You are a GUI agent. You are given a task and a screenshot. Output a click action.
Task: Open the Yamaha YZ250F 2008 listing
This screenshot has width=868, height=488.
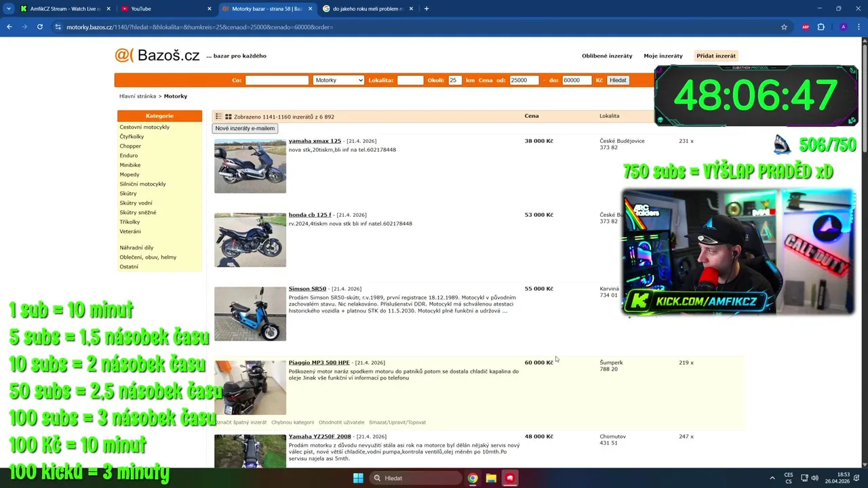(320, 436)
